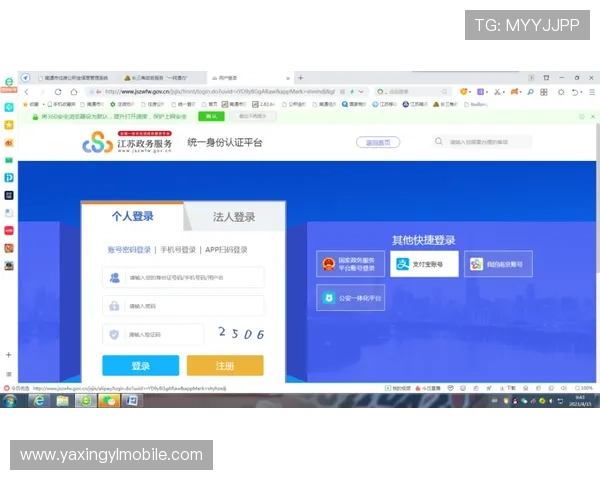Refresh the 2506 captcha image
This screenshot has width=600, height=480.
[x=241, y=333]
